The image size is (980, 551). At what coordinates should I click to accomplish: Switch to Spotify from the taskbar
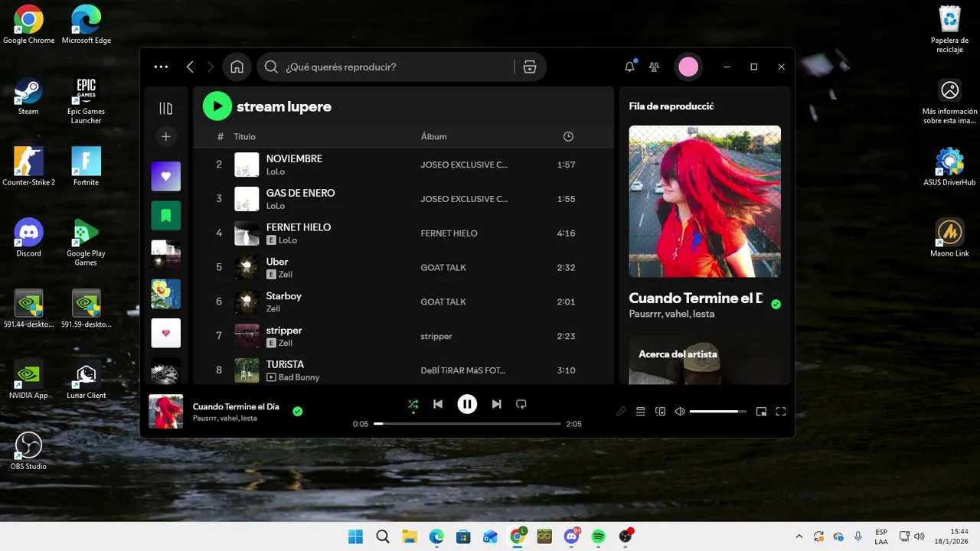coord(598,536)
